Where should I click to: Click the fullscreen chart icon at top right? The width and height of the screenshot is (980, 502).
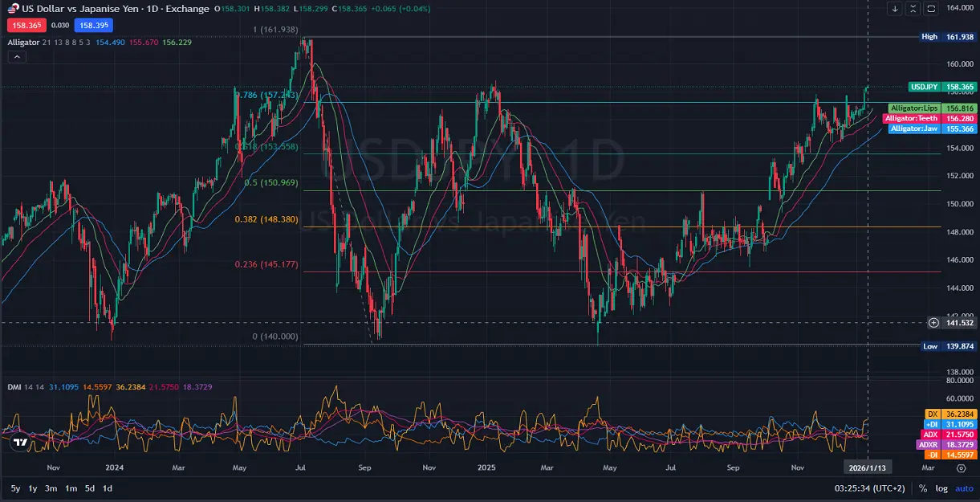coord(931,9)
